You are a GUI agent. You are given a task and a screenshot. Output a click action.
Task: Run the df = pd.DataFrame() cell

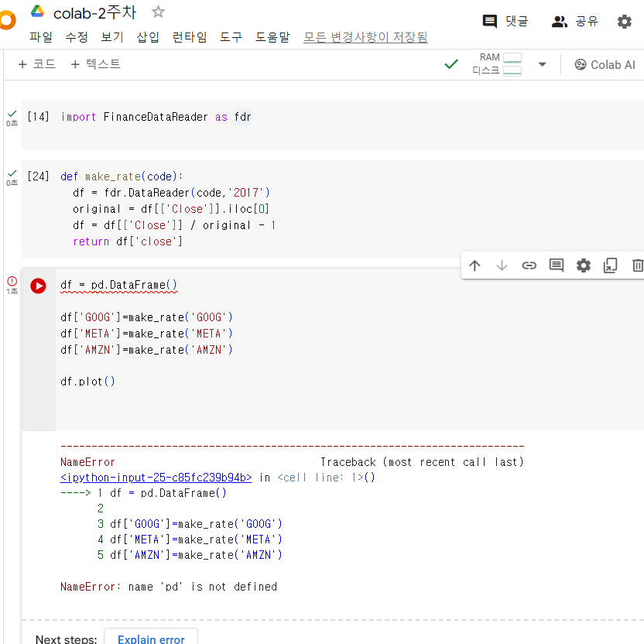click(38, 286)
